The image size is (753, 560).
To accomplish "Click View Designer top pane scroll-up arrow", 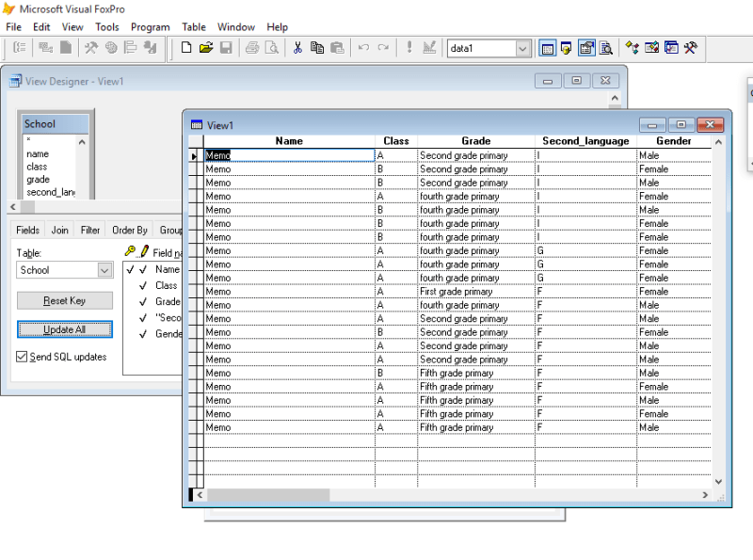I will point(615,98).
